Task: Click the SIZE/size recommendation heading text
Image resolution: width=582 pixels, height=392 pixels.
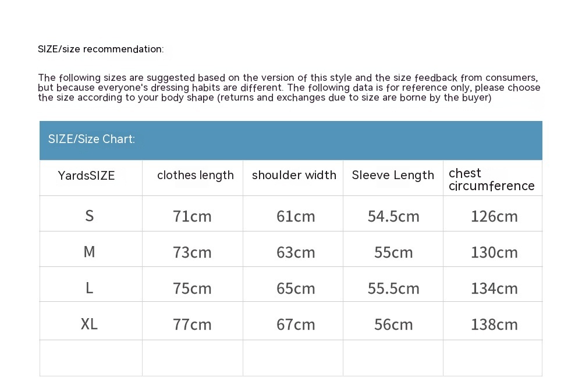Action: click(x=101, y=49)
